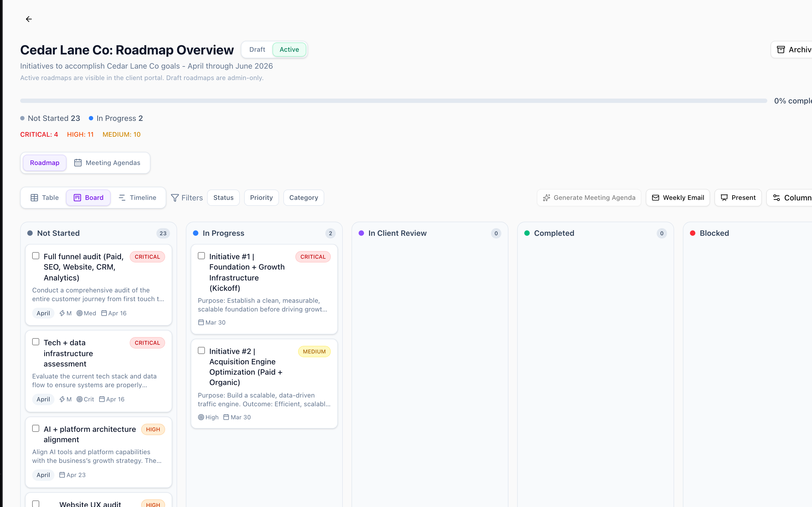Switch roadmap state to Draft
812x507 pixels.
tap(257, 50)
